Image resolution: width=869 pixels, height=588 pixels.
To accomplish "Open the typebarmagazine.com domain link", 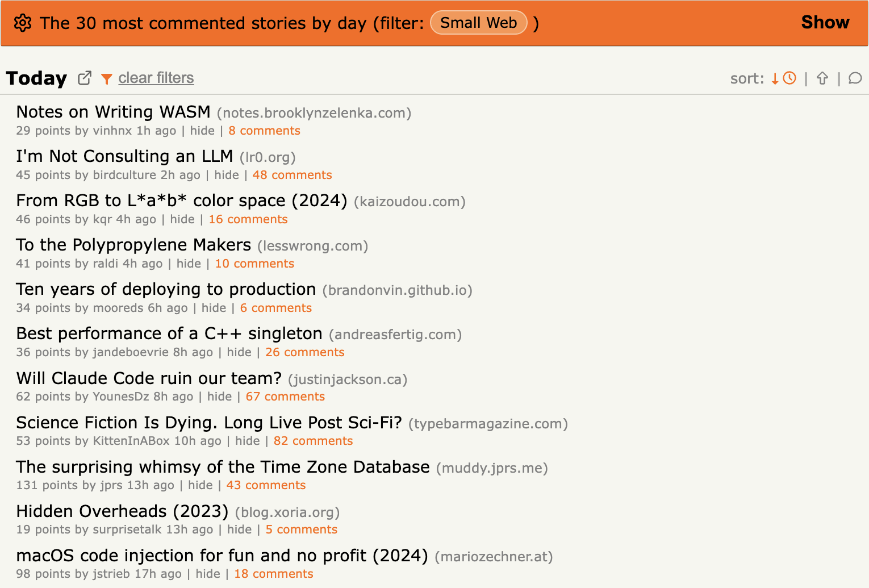I will click(x=488, y=424).
